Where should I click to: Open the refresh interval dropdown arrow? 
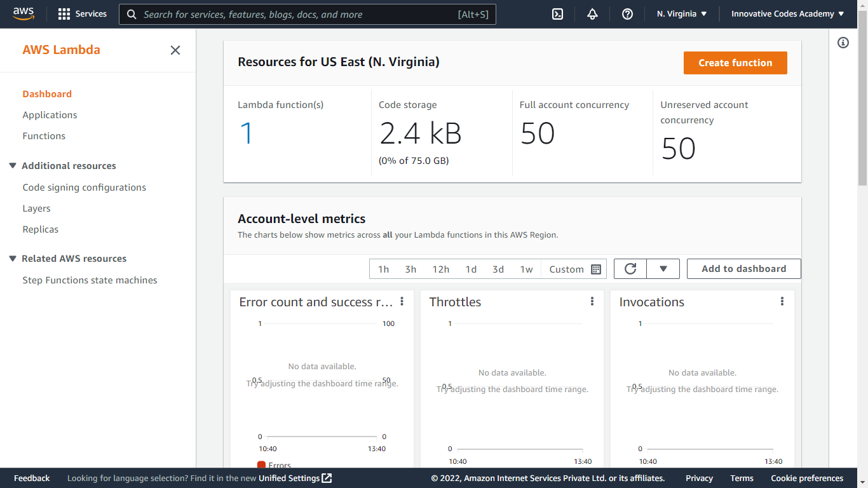pyautogui.click(x=663, y=269)
